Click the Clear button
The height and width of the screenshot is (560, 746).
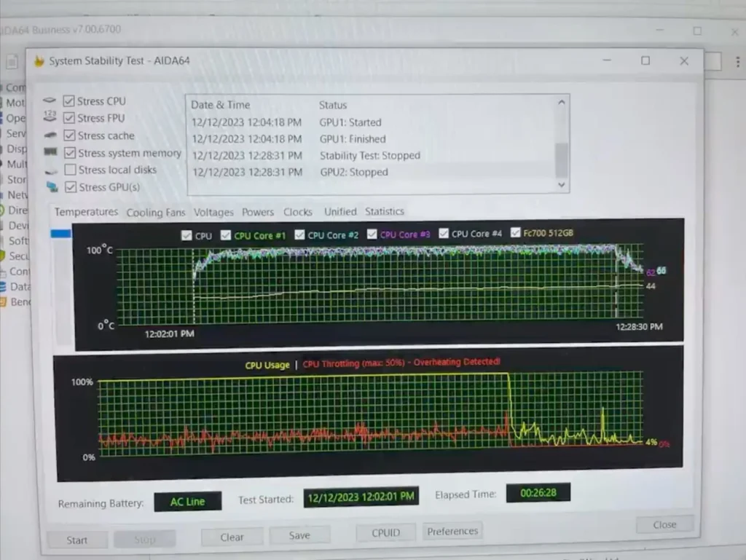coord(232,537)
